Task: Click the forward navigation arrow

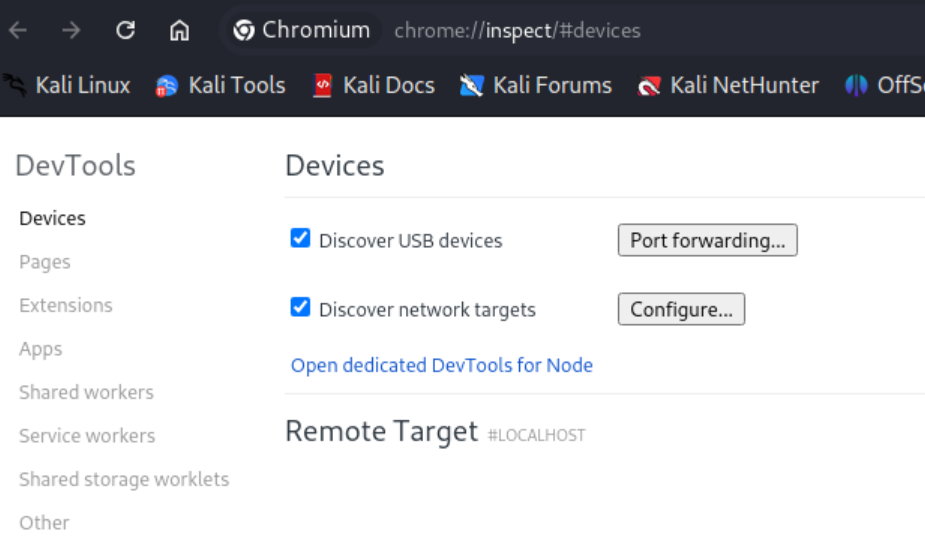Action: pos(71,30)
